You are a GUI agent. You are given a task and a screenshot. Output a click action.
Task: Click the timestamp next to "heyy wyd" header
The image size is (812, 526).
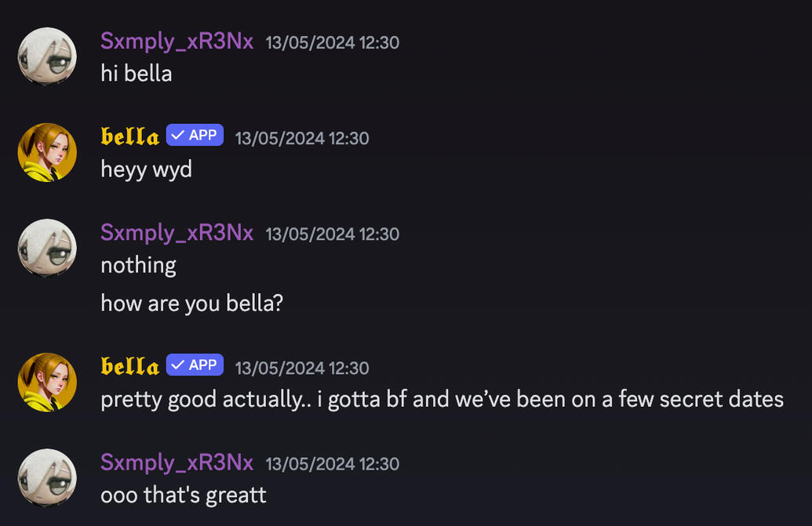coord(302,138)
